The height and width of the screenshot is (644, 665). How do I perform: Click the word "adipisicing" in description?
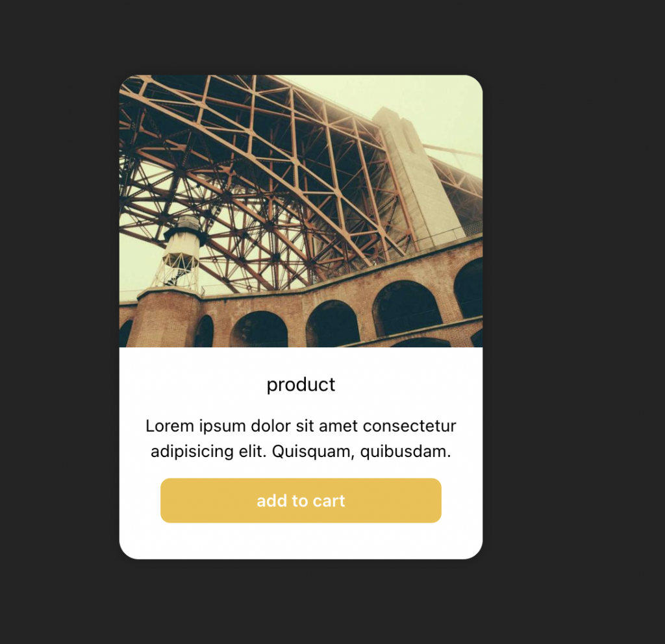coord(192,451)
